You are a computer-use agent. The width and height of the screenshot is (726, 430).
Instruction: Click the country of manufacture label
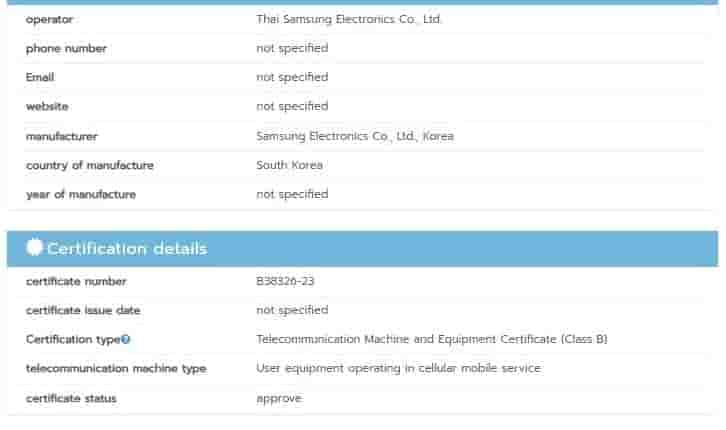point(90,165)
